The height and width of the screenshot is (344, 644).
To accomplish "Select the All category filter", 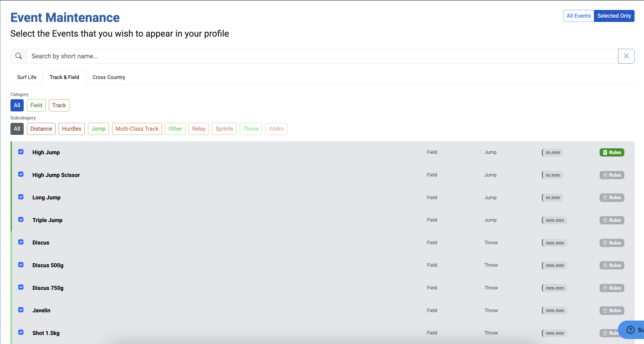I will tap(17, 105).
